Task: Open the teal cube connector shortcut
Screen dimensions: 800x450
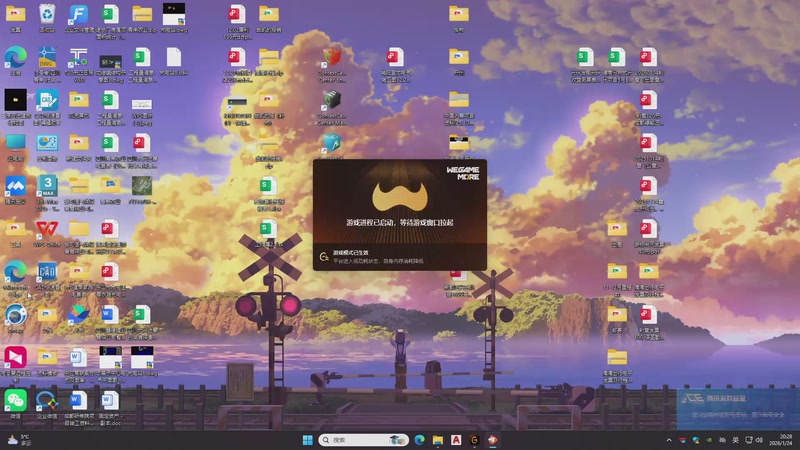Action: point(332,143)
